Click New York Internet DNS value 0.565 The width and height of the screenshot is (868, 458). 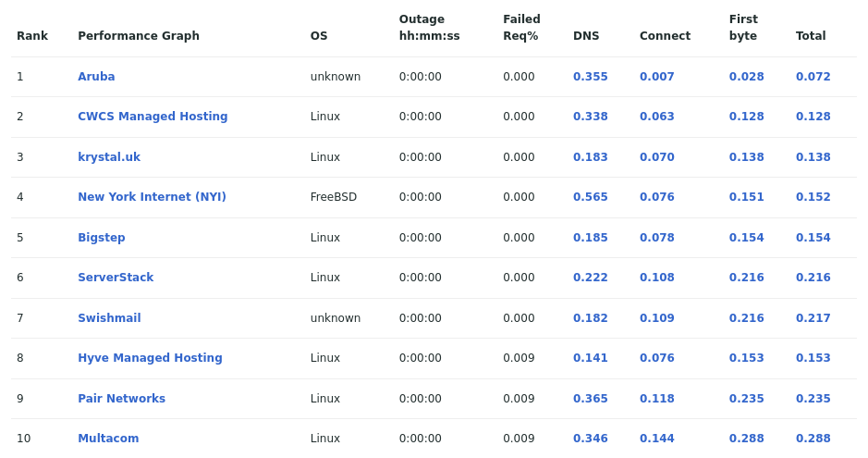(590, 196)
